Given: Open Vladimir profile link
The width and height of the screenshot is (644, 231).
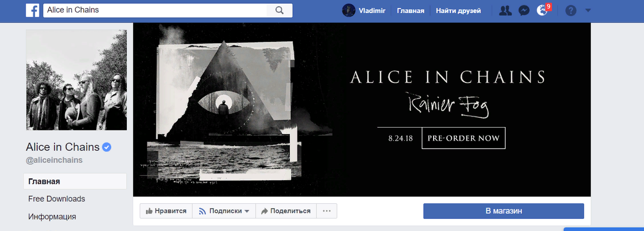Looking at the screenshot, I should pyautogui.click(x=372, y=11).
